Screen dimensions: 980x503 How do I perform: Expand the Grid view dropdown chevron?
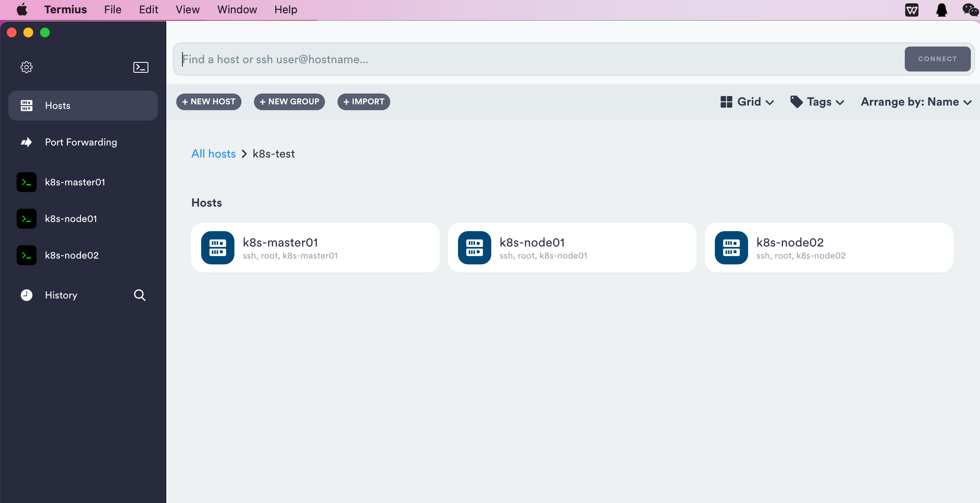point(770,102)
